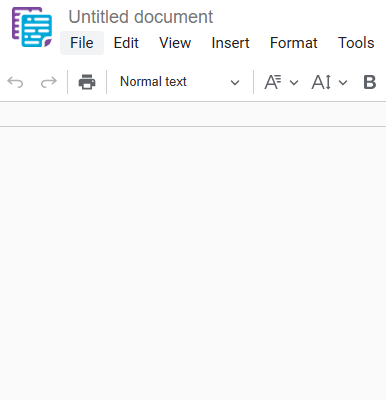Viewport: 386px width, 400px height.
Task: Open the File menu
Action: click(82, 43)
